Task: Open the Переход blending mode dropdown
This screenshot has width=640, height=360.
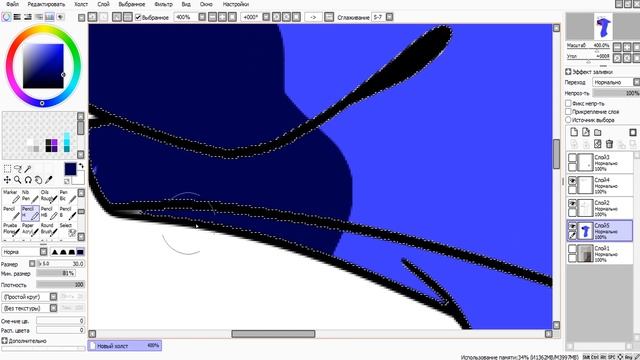Action: click(x=636, y=82)
